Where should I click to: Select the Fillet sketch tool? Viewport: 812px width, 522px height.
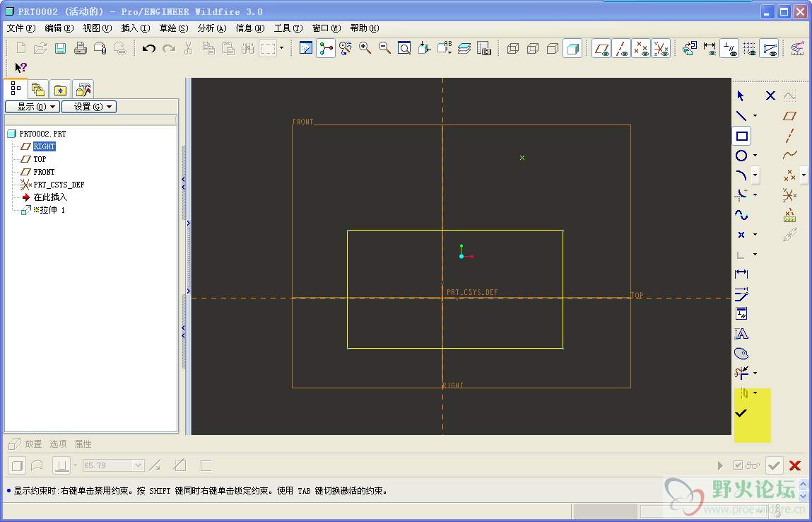coord(741,195)
